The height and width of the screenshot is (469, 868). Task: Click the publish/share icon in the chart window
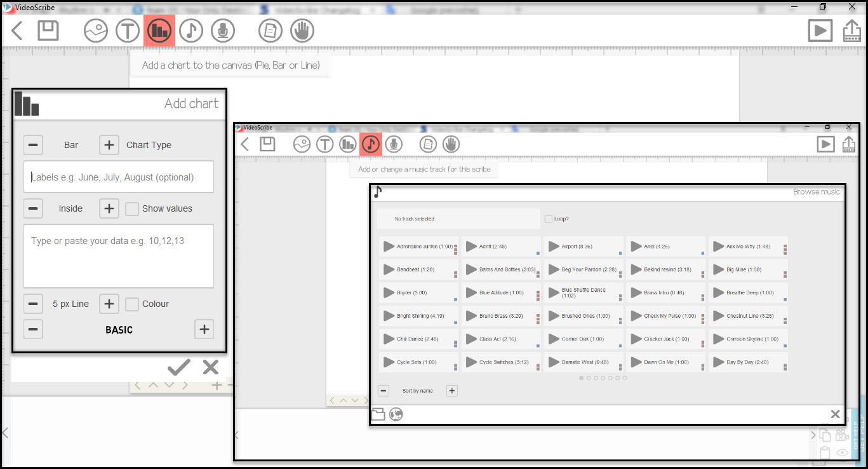coord(852,31)
